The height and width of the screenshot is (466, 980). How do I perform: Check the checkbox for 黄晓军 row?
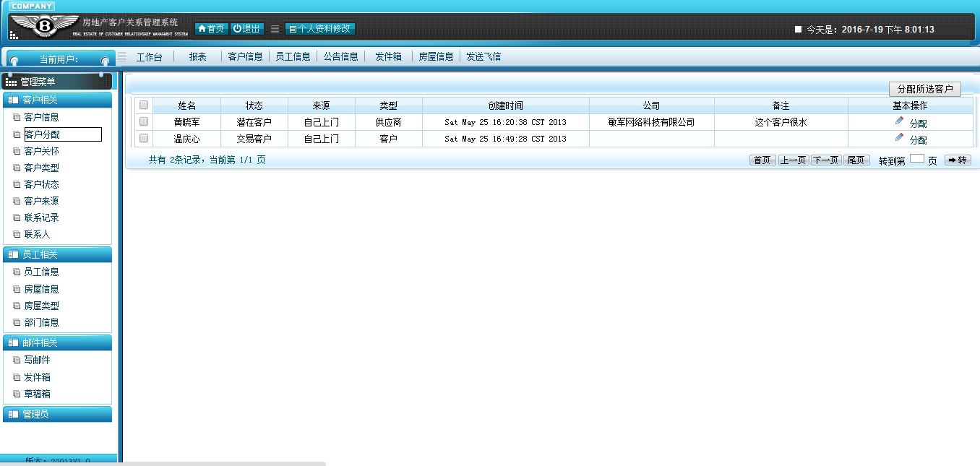tap(144, 121)
